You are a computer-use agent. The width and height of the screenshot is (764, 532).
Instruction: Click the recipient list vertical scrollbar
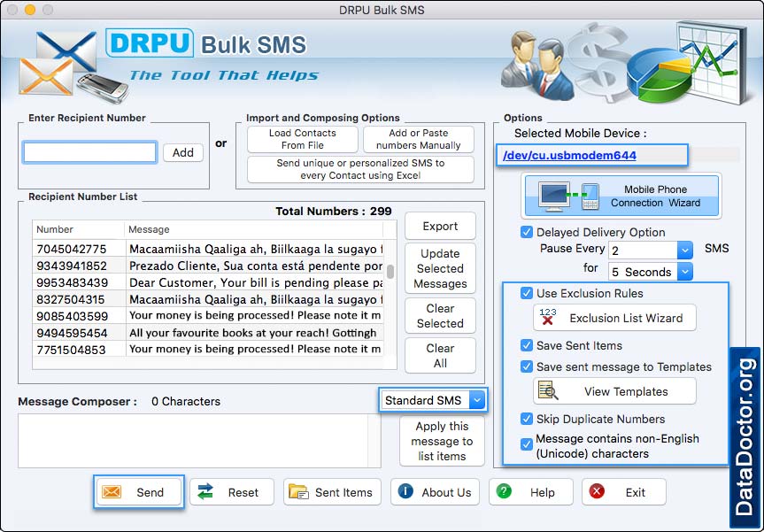tap(390, 272)
